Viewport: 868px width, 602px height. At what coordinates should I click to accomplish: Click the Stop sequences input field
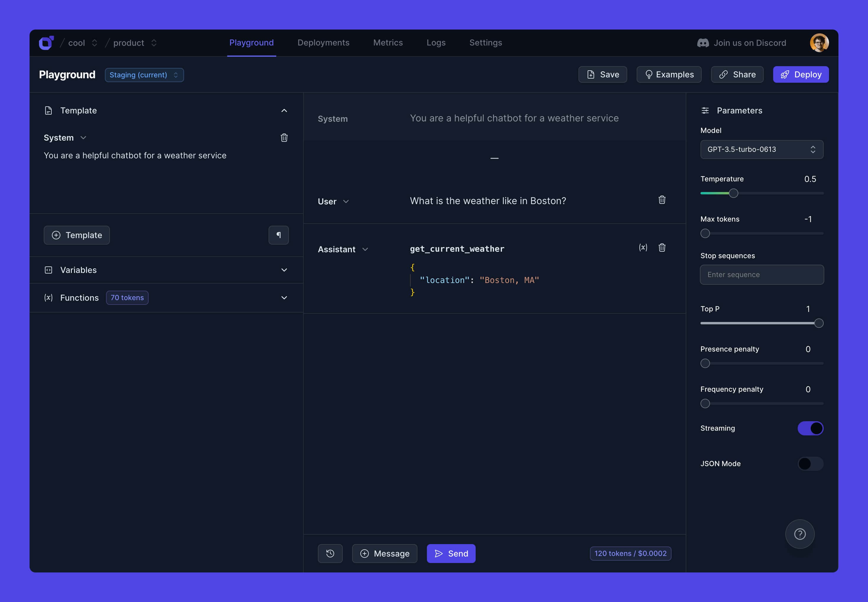[x=761, y=275]
